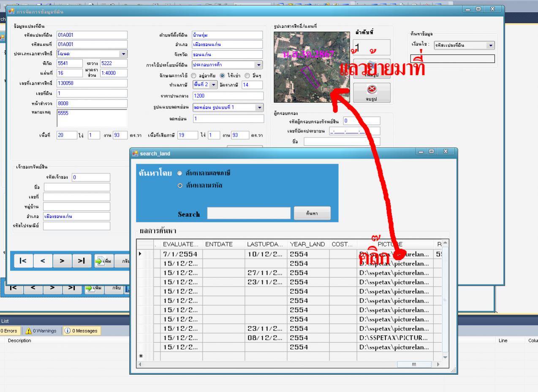Click ค้นหา button in search_land window
The image size is (538, 392).
tap(312, 214)
